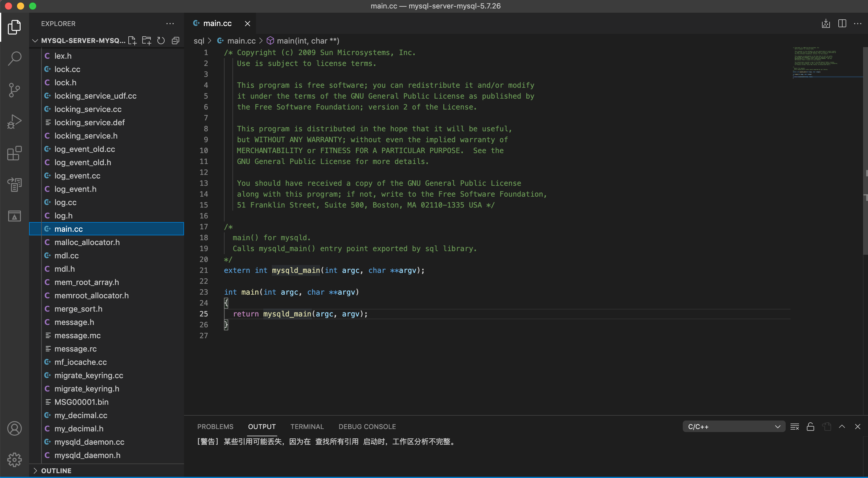Click the download/build icon in the editor title bar
868x478 pixels.
(x=826, y=24)
